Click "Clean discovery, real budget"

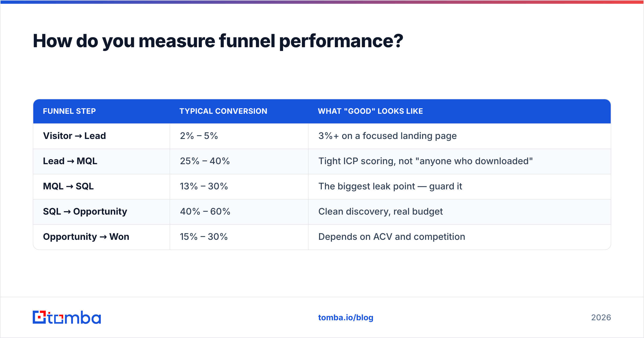pyautogui.click(x=380, y=212)
